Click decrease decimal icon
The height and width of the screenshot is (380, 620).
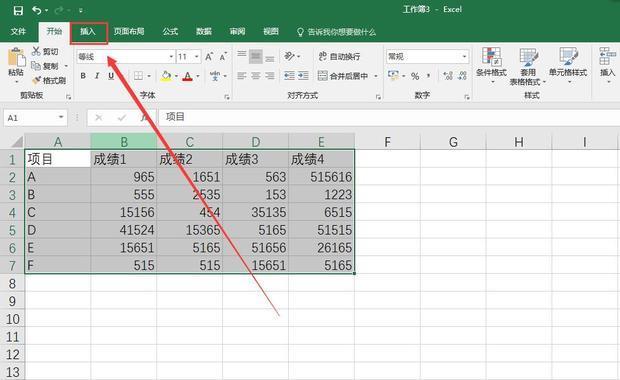pos(462,76)
